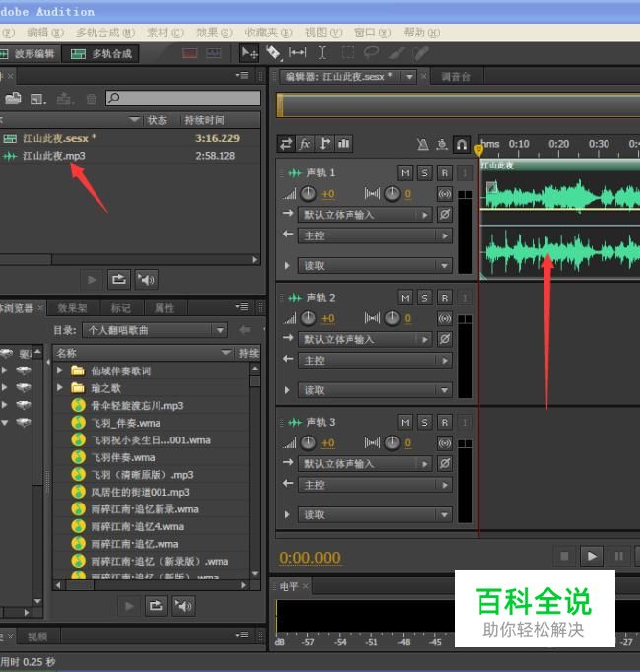This screenshot has width=640, height=672.
Task: Open 声轨 1 读取 automation dropdown
Action: (375, 266)
